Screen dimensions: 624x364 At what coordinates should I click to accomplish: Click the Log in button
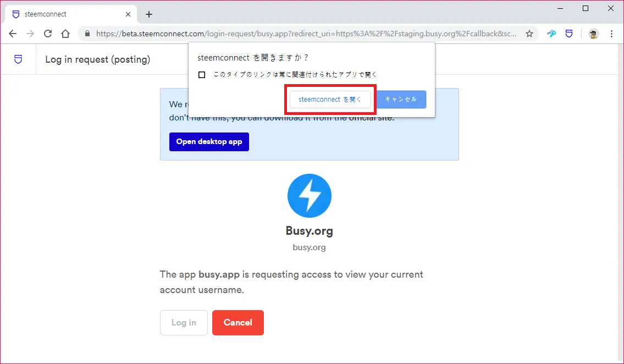click(x=184, y=323)
